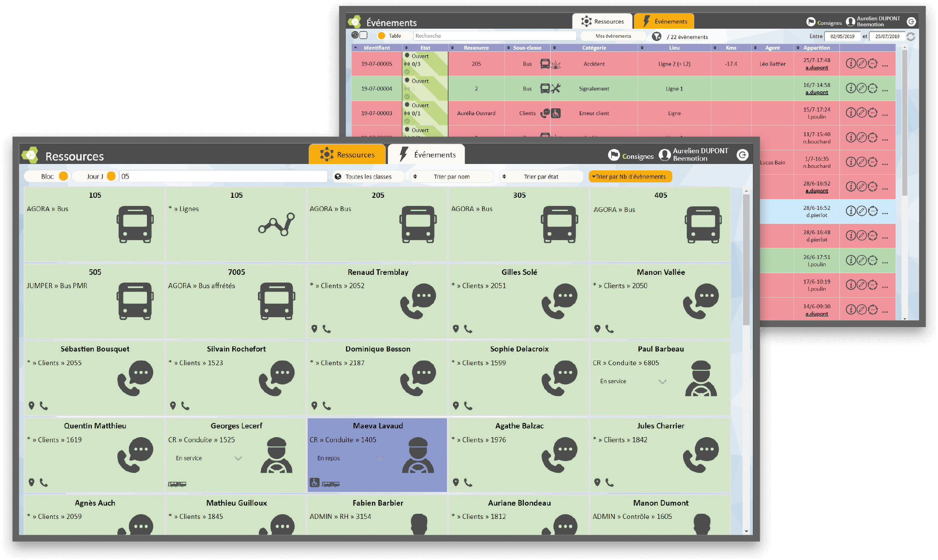Sort events table by Identifiant column
The image size is (938, 560).
point(377,48)
